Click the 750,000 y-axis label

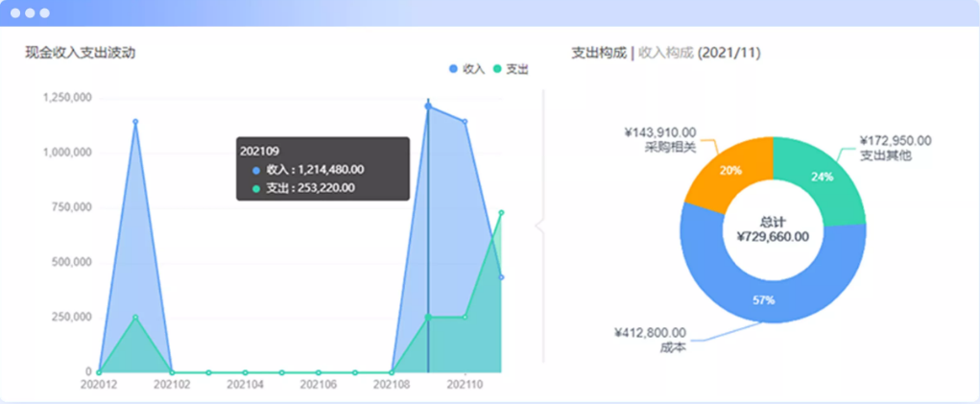click(72, 207)
